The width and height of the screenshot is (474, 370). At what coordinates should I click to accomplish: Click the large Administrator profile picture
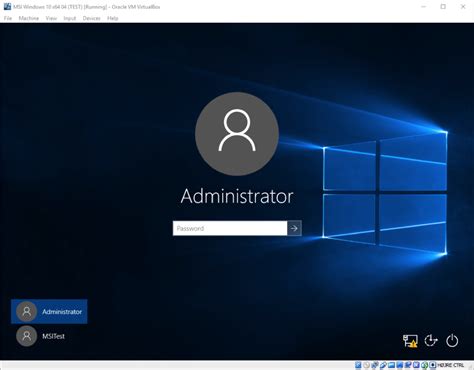coord(237,134)
